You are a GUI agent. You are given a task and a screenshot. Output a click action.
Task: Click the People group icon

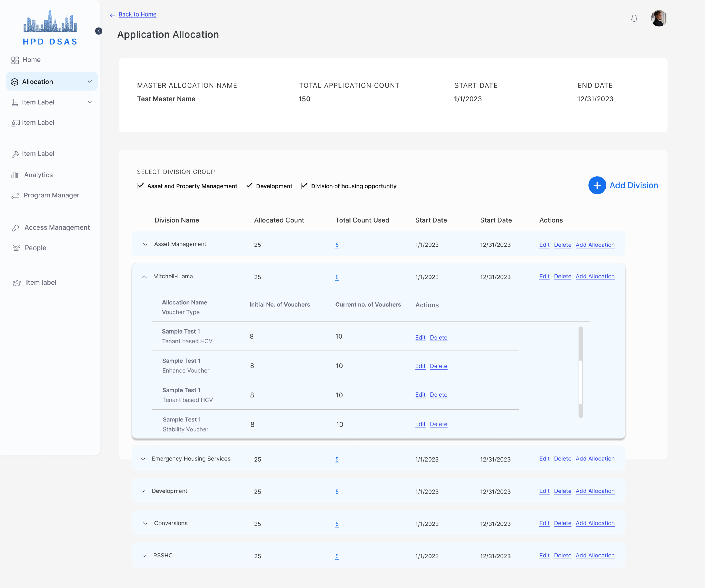click(16, 248)
